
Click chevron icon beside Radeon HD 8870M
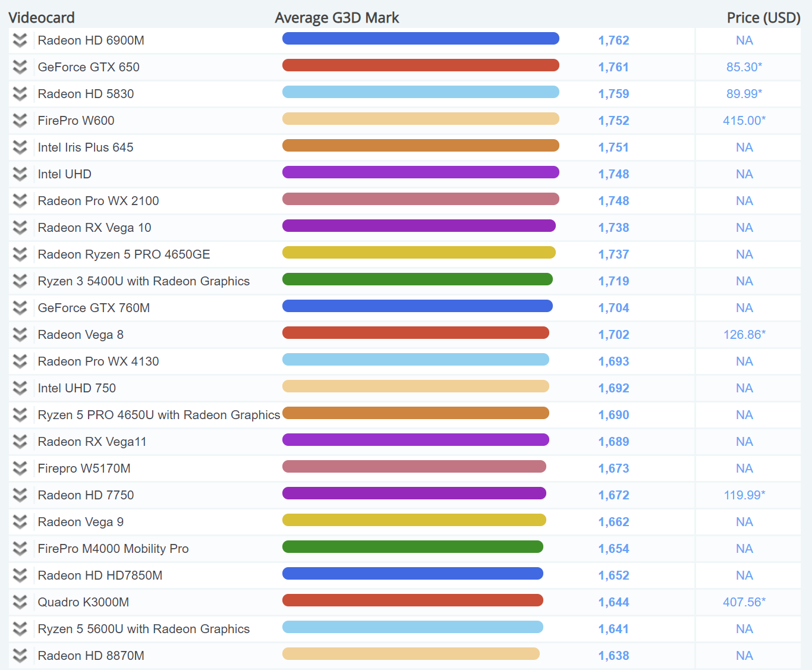(20, 656)
